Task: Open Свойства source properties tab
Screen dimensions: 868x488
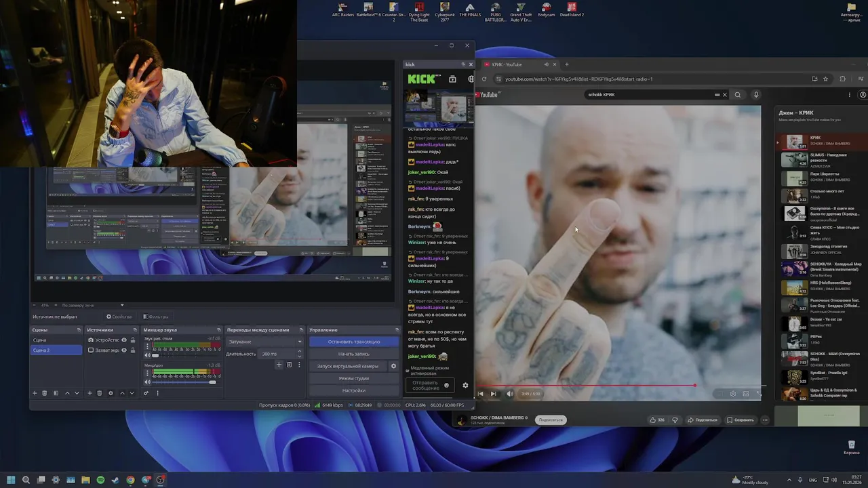Action: [x=119, y=317]
